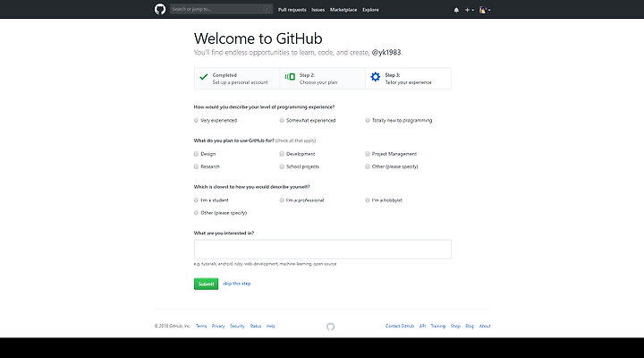The image size is (644, 358).
Task: Open Pull requests in top navigation
Action: point(292,10)
